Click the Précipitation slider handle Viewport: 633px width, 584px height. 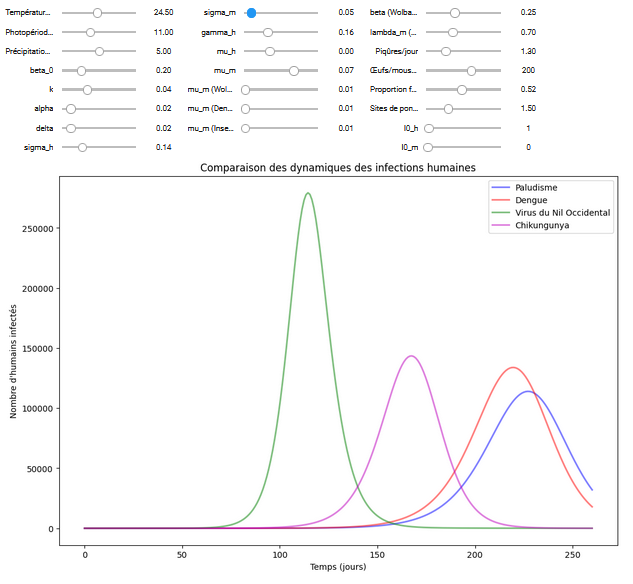point(98,51)
